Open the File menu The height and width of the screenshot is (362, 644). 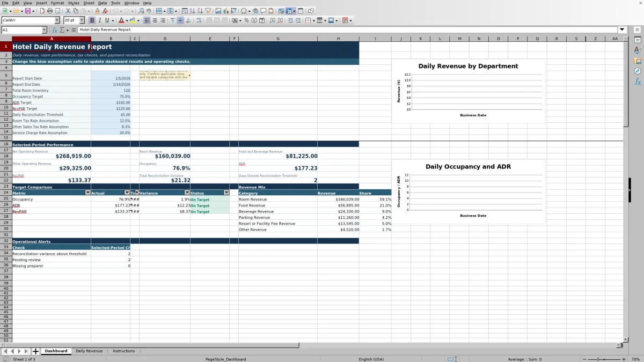tap(5, 3)
